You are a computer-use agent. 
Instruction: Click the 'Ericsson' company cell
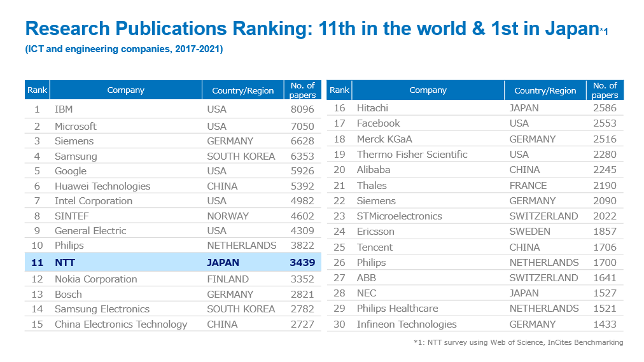pyautogui.click(x=375, y=232)
